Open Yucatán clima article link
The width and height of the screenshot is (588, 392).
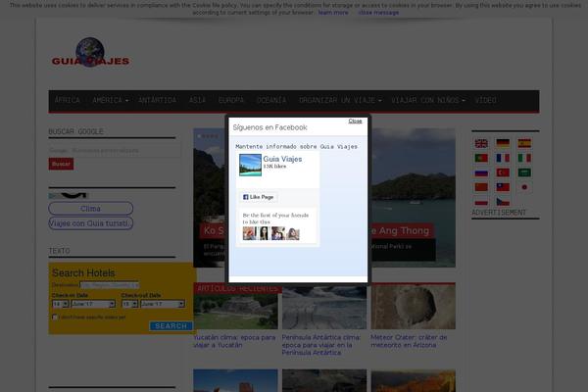pyautogui.click(x=234, y=341)
